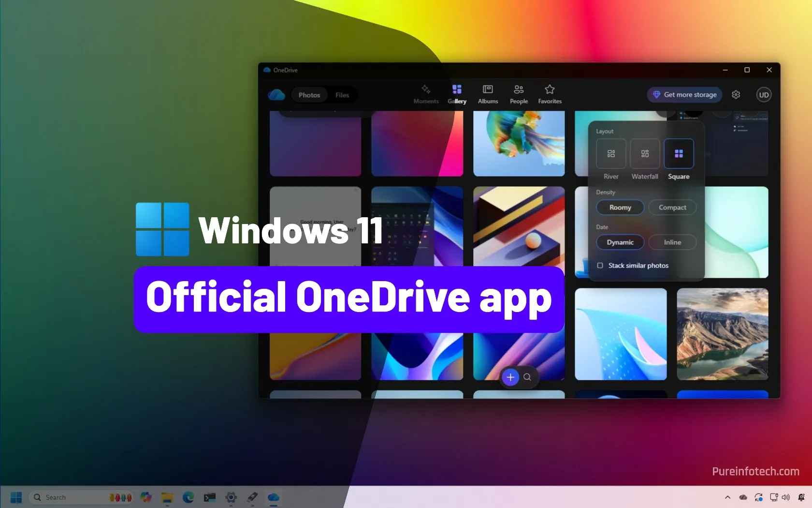Open the People section
Viewport: 812px width, 508px height.
click(x=519, y=94)
